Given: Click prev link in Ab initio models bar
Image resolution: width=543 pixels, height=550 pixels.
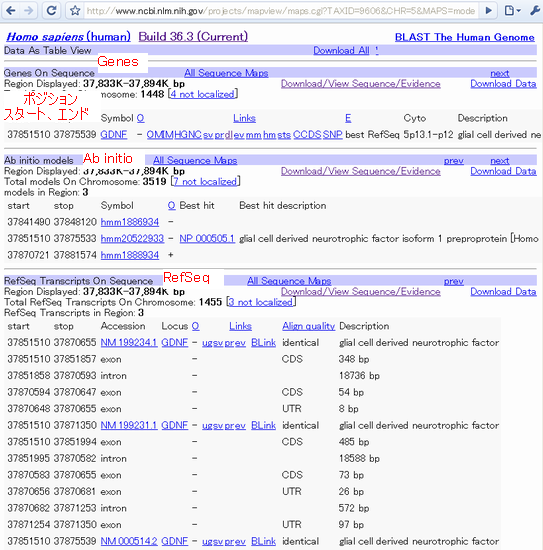Looking at the screenshot, I should point(454,161).
